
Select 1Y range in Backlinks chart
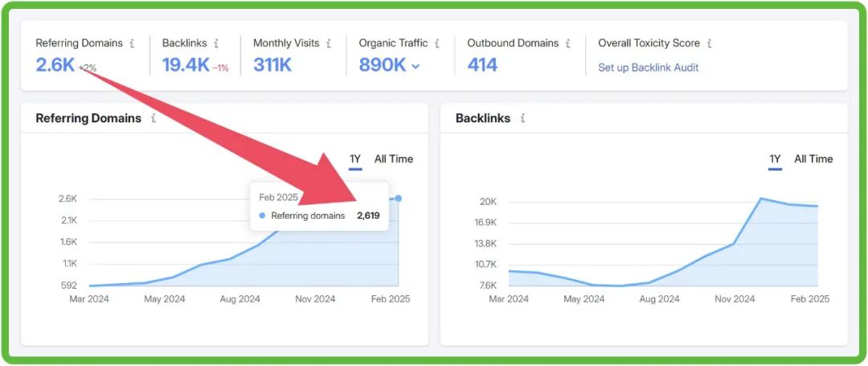[x=775, y=159]
